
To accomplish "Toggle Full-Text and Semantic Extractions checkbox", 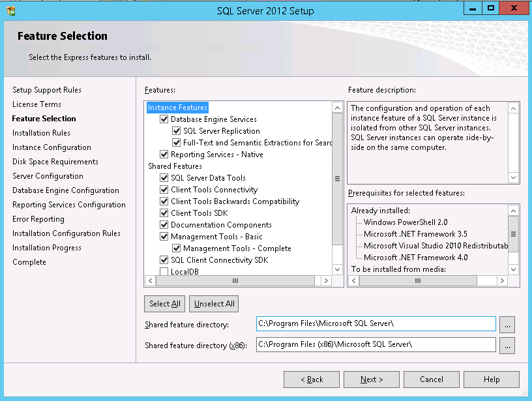I will click(x=177, y=143).
